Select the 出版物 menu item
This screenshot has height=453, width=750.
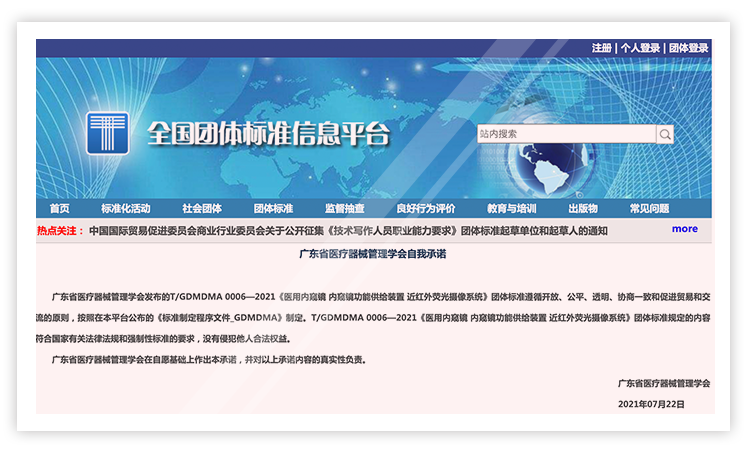583,209
